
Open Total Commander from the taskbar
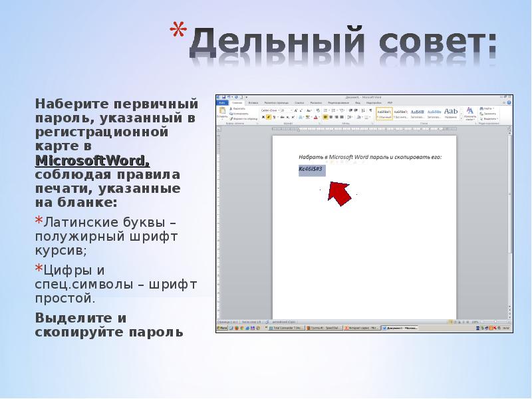click(x=285, y=328)
